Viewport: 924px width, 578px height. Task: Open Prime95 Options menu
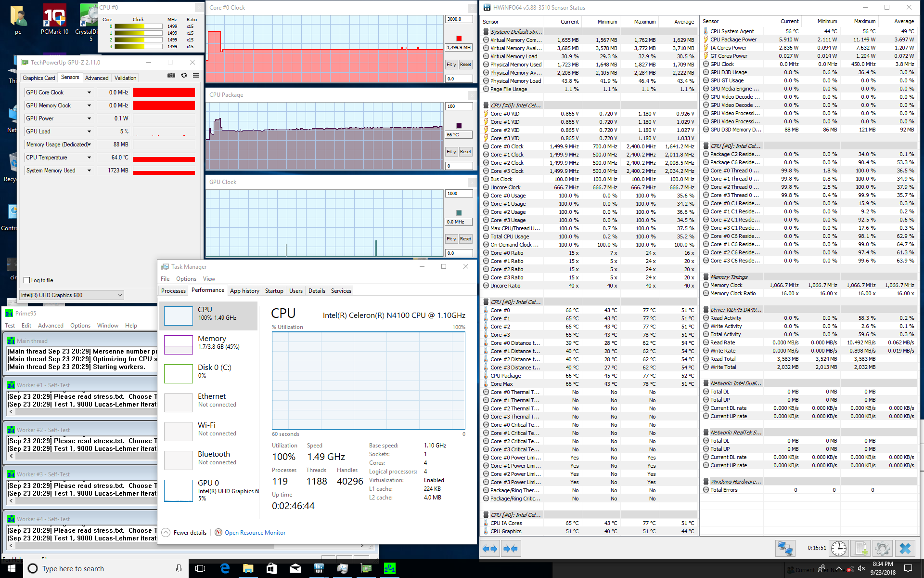[80, 326]
